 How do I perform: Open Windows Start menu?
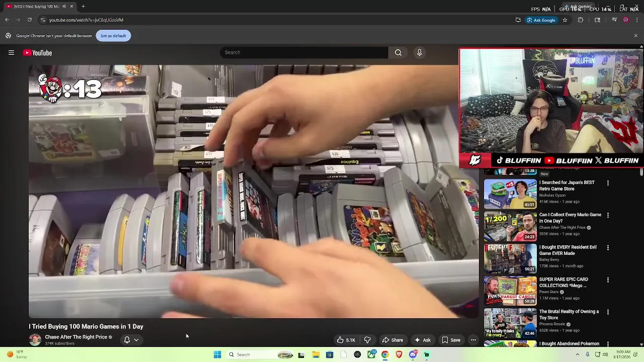(217, 355)
